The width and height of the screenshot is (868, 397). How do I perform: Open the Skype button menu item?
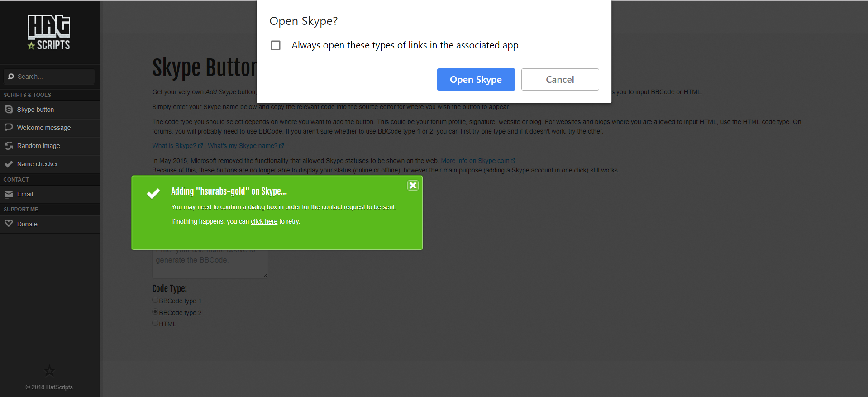(x=50, y=110)
